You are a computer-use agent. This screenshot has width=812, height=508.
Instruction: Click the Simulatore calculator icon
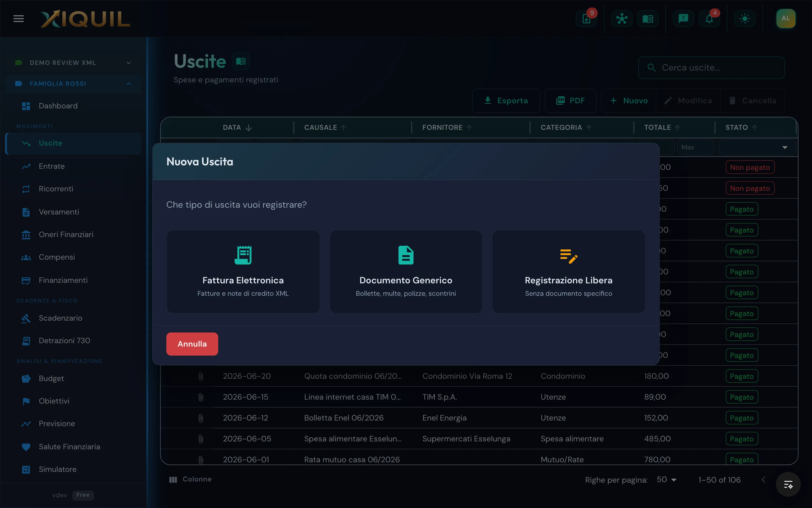(26, 469)
